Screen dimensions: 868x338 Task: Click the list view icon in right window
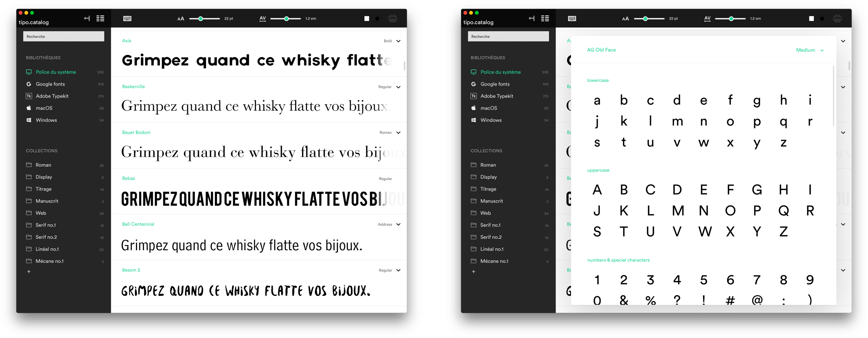coord(545,18)
